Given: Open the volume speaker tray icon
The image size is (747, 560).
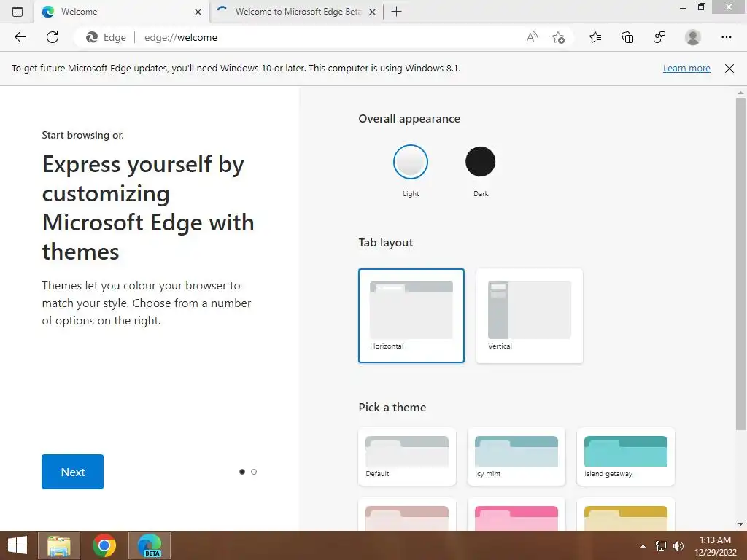Looking at the screenshot, I should (678, 546).
